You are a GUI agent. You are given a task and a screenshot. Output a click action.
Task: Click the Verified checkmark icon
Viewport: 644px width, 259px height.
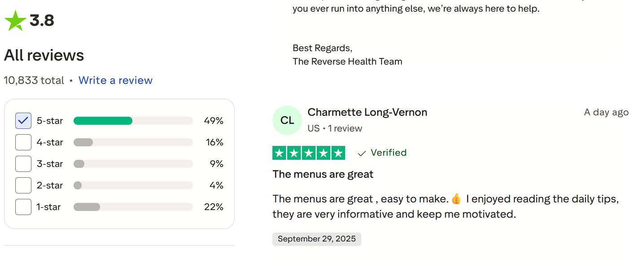[x=362, y=154]
